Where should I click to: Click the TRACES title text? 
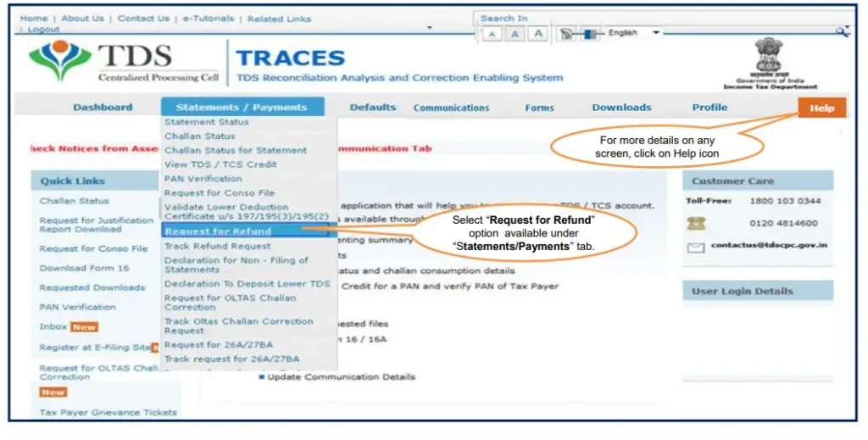[291, 58]
